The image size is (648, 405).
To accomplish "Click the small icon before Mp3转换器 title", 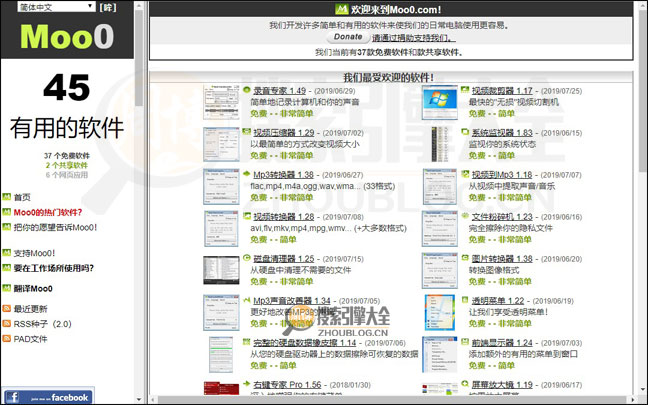I will (x=247, y=174).
